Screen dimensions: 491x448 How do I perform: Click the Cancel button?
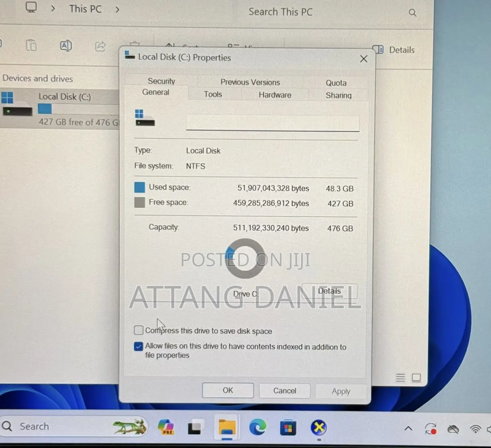click(285, 390)
